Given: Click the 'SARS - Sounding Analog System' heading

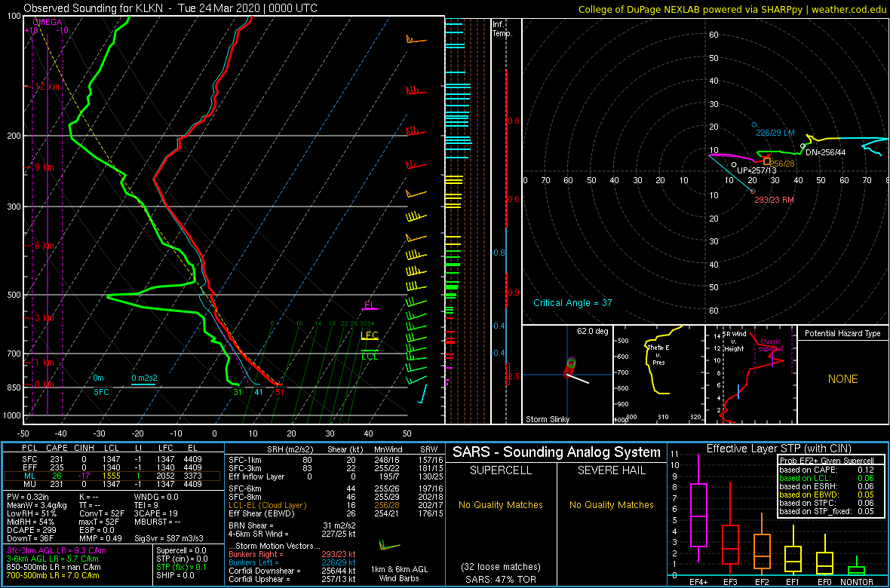Looking at the screenshot, I should tap(557, 452).
